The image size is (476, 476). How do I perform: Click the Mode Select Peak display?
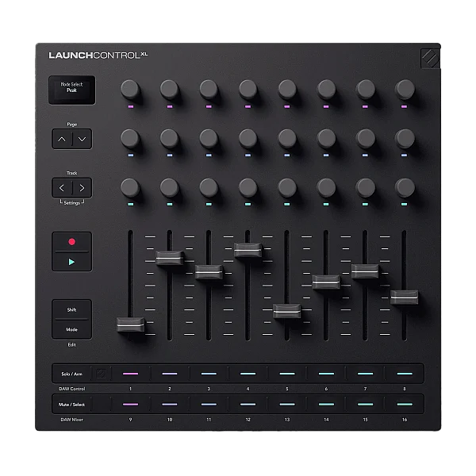click(x=72, y=90)
